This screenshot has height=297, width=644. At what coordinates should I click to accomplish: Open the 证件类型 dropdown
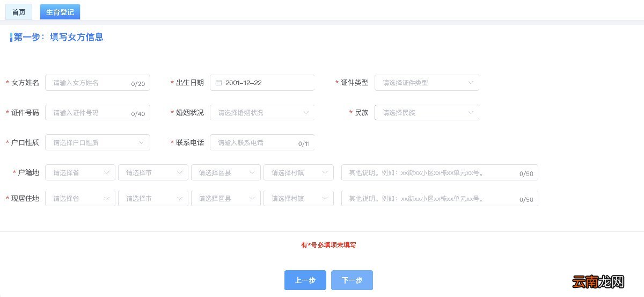427,83
